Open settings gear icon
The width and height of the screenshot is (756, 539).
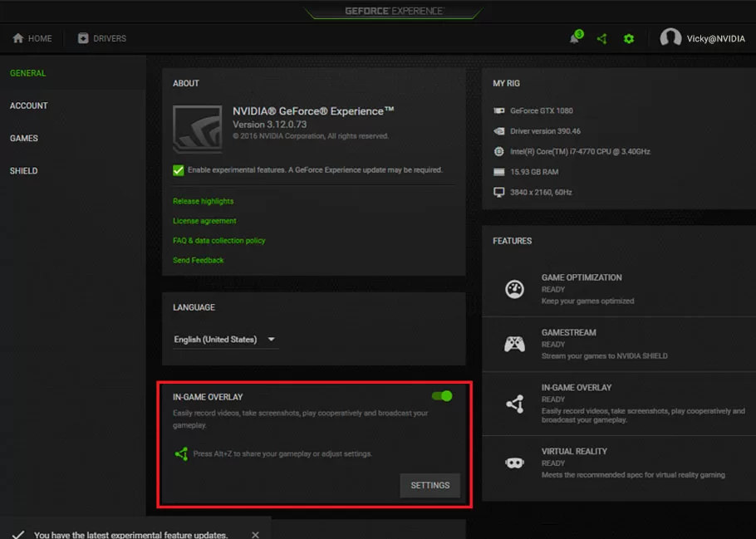pos(629,38)
